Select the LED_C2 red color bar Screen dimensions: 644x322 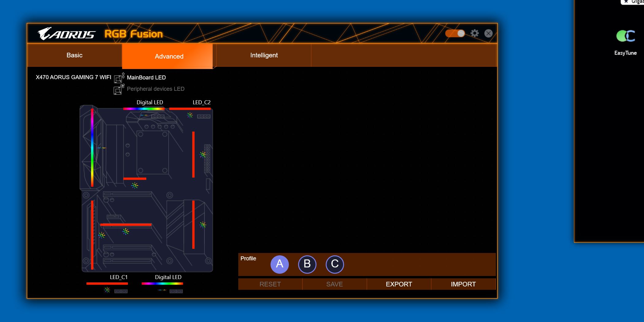pyautogui.click(x=190, y=109)
